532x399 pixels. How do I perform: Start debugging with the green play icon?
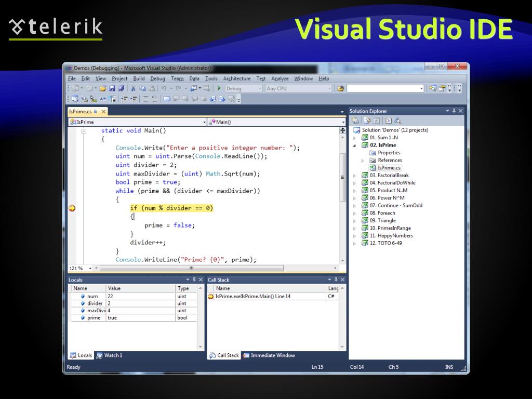(219, 88)
